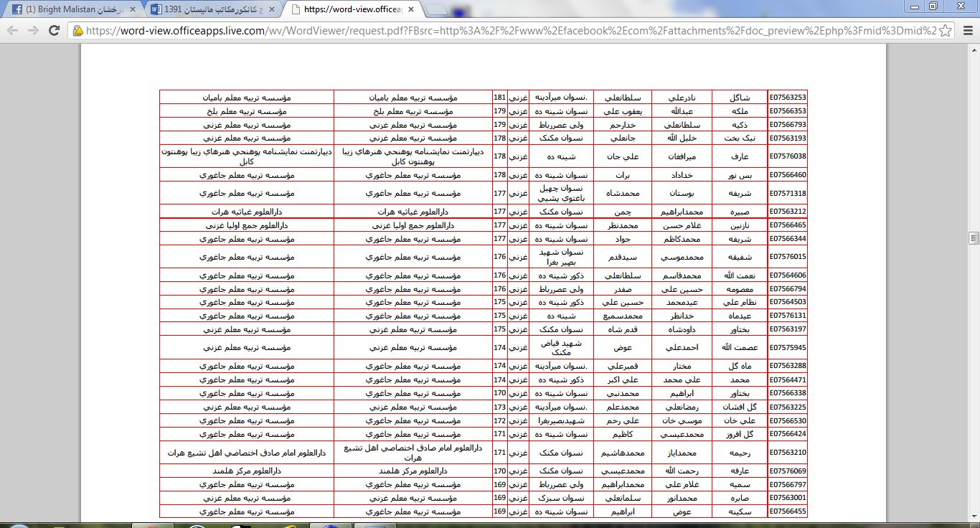Select ID cell E07576015
Screen dimensions: 980x528
pyautogui.click(x=787, y=257)
